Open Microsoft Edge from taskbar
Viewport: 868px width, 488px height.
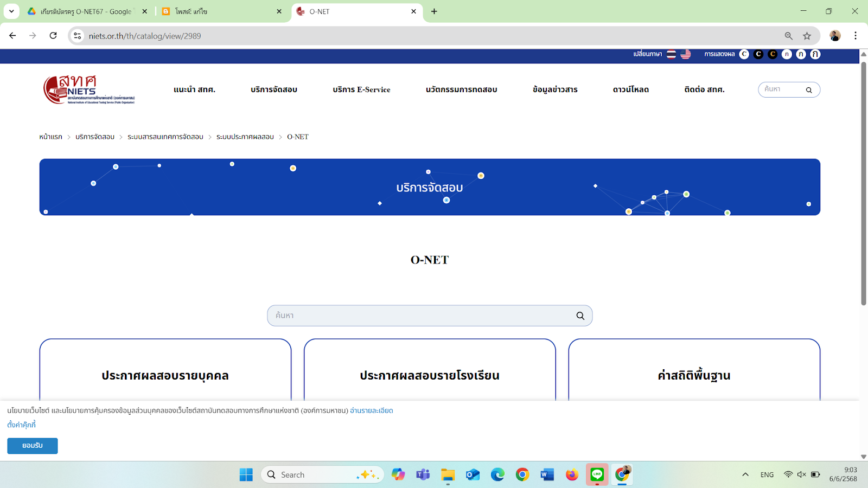click(497, 475)
